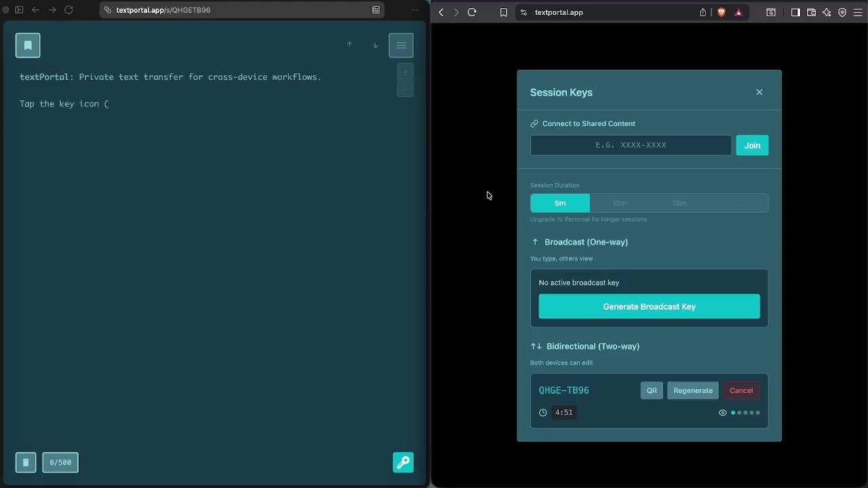Open the Brave main hamburger menu
The width and height of the screenshot is (868, 488).
[858, 12]
